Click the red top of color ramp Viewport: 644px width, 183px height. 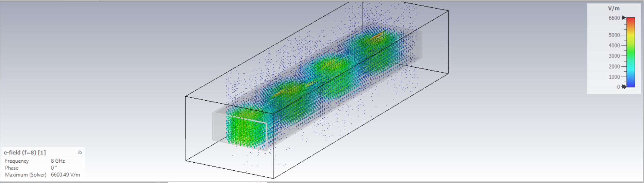tap(631, 20)
